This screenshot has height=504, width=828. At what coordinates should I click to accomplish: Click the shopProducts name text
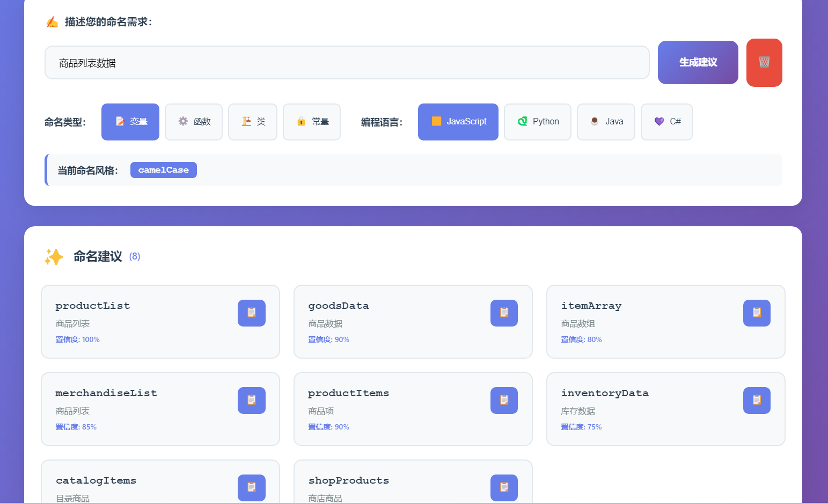[349, 480]
